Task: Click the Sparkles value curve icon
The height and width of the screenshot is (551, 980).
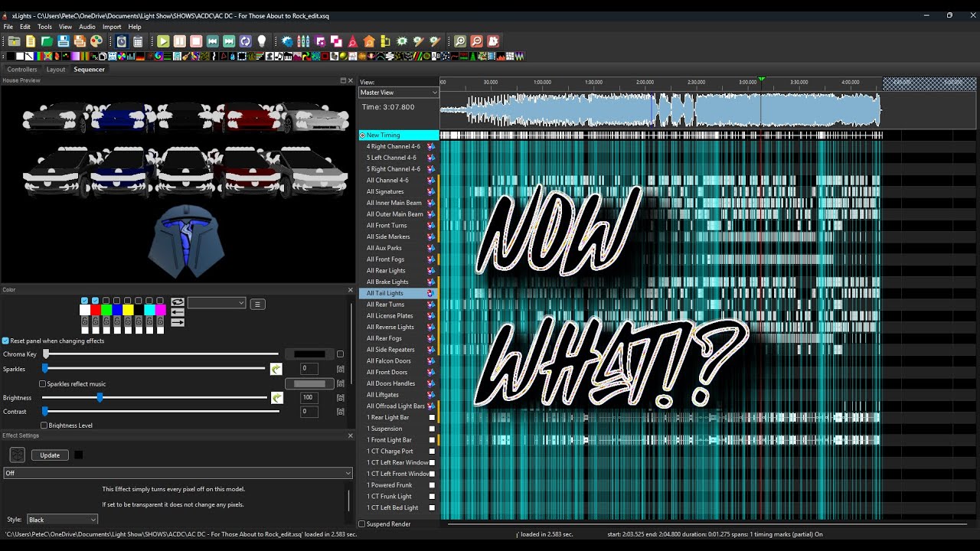Action: click(x=276, y=369)
